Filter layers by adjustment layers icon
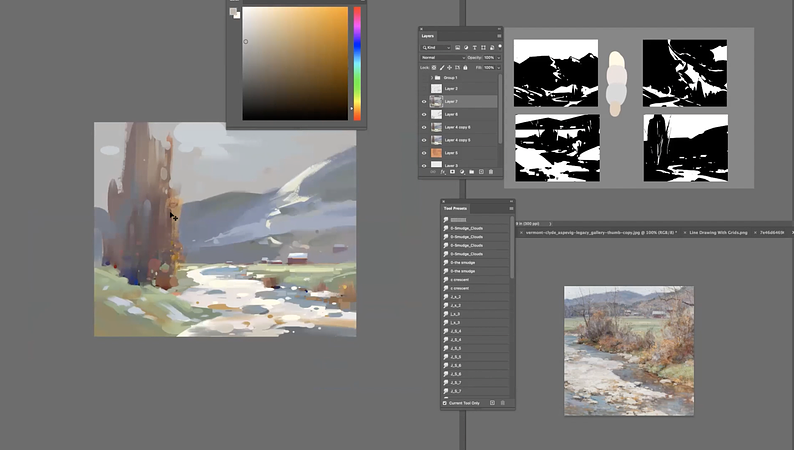794x450 pixels. 466,48
